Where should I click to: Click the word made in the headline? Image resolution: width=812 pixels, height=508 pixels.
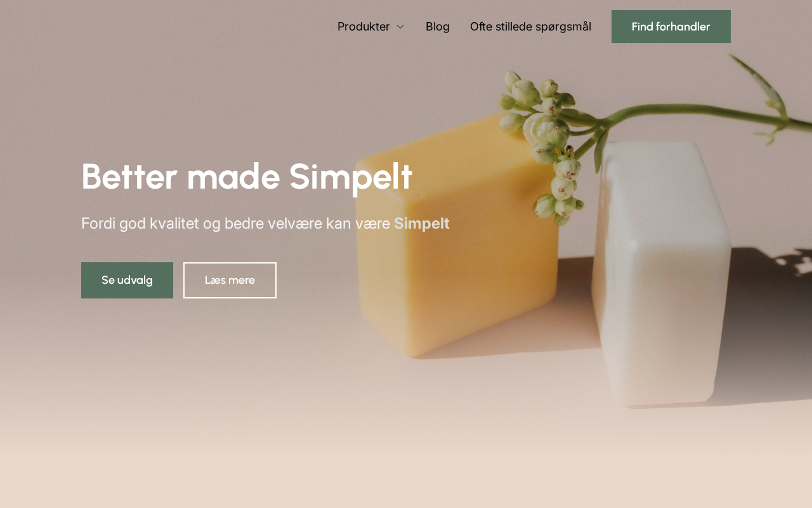click(233, 177)
